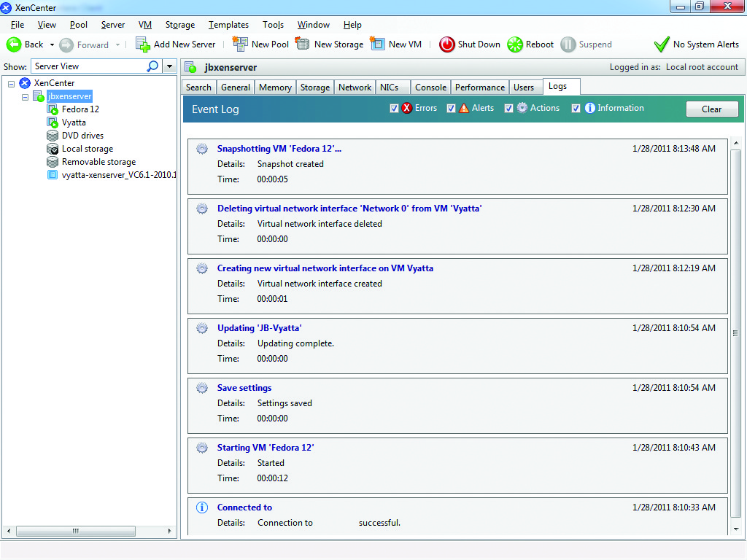
Task: Clear the event log with Clear button
Action: pyautogui.click(x=712, y=109)
